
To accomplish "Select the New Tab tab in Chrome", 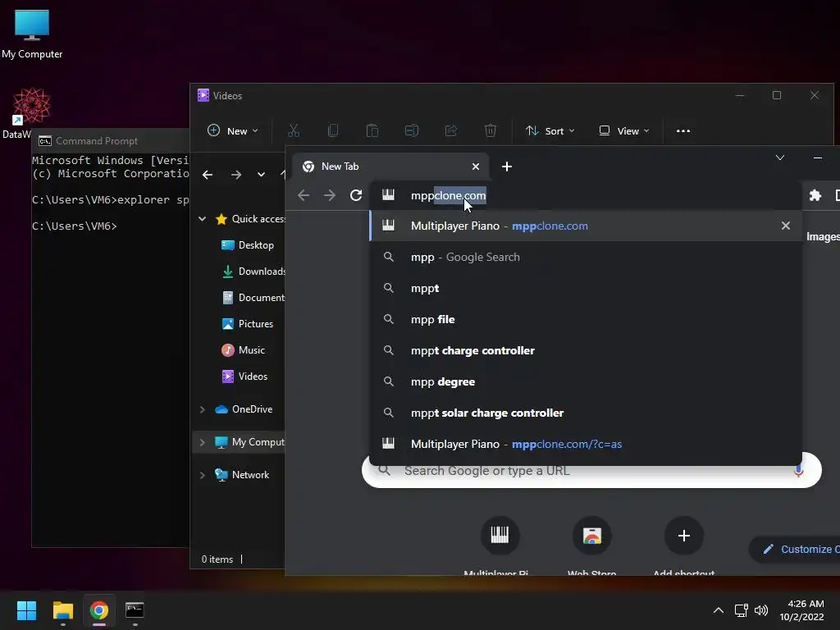I will point(390,167).
